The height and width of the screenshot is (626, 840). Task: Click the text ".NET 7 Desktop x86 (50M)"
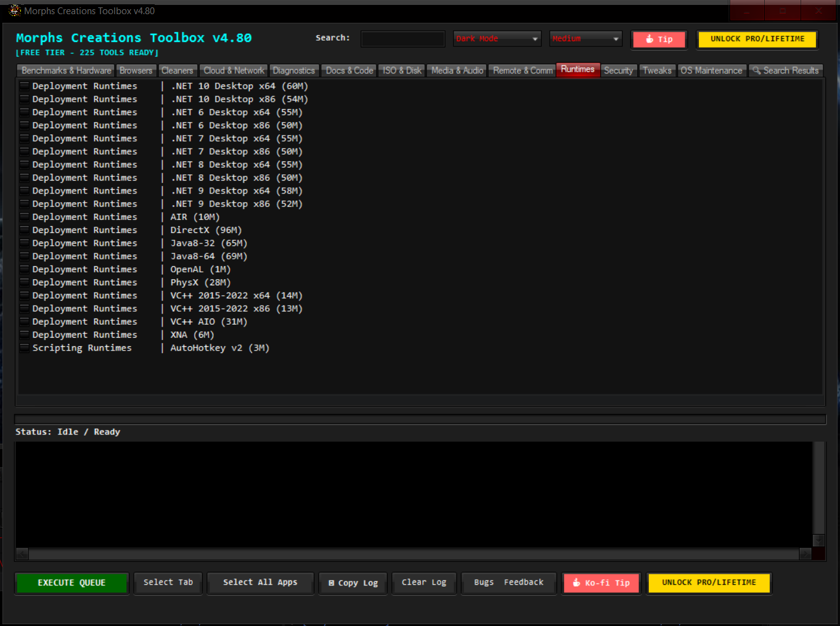[237, 152]
